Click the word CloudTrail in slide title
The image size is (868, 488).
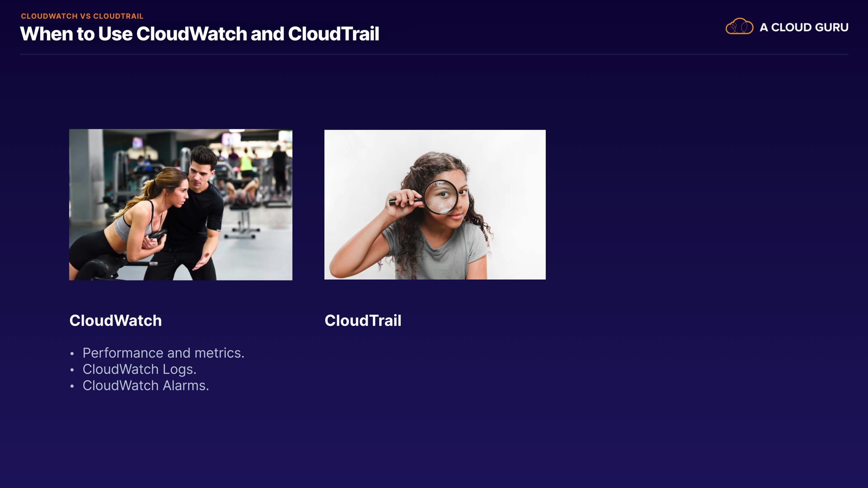click(x=333, y=34)
